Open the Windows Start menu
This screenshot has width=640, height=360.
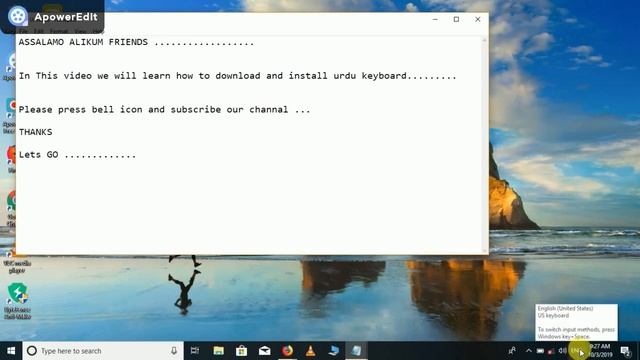(11, 351)
